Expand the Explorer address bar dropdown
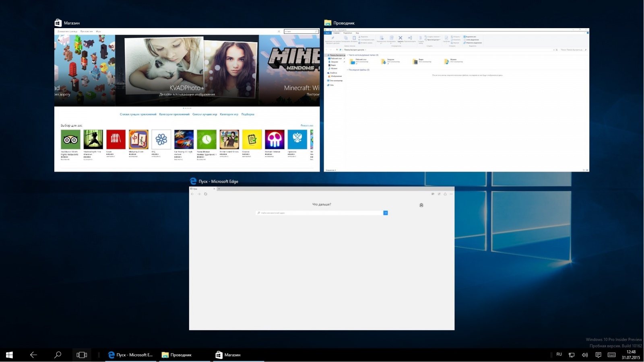 click(554, 50)
